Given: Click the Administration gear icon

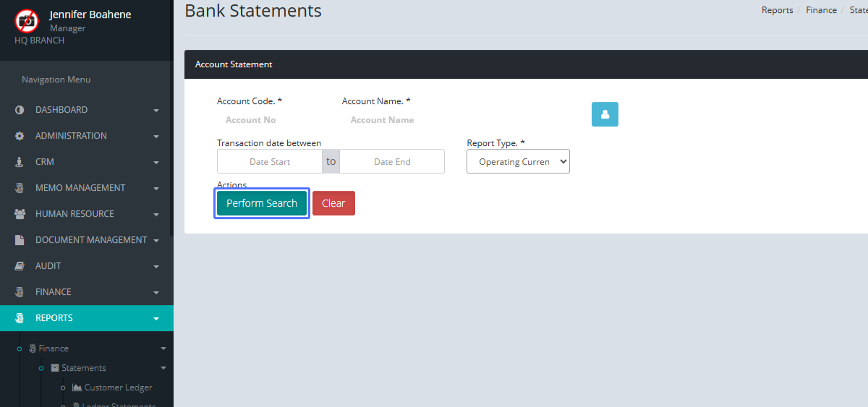Looking at the screenshot, I should (20, 136).
